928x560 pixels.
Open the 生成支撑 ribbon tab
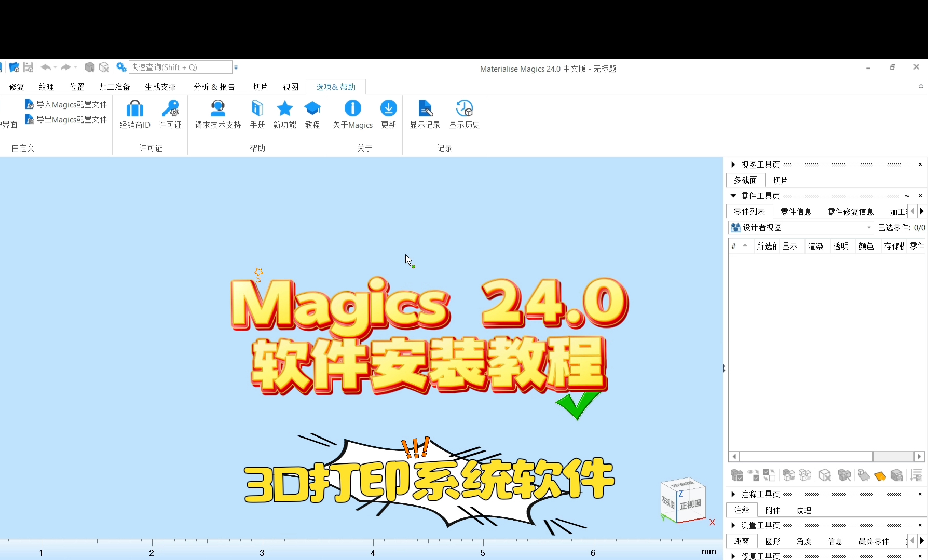tap(160, 87)
